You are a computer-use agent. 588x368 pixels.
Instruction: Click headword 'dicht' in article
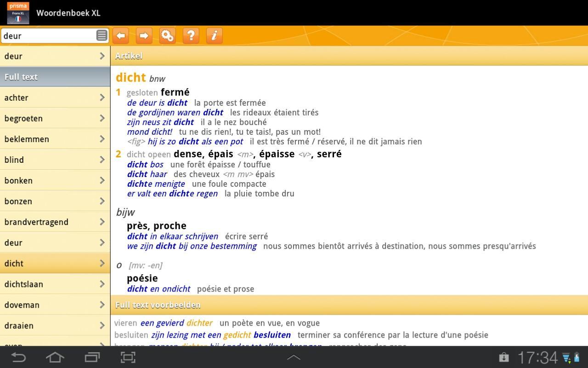click(131, 77)
